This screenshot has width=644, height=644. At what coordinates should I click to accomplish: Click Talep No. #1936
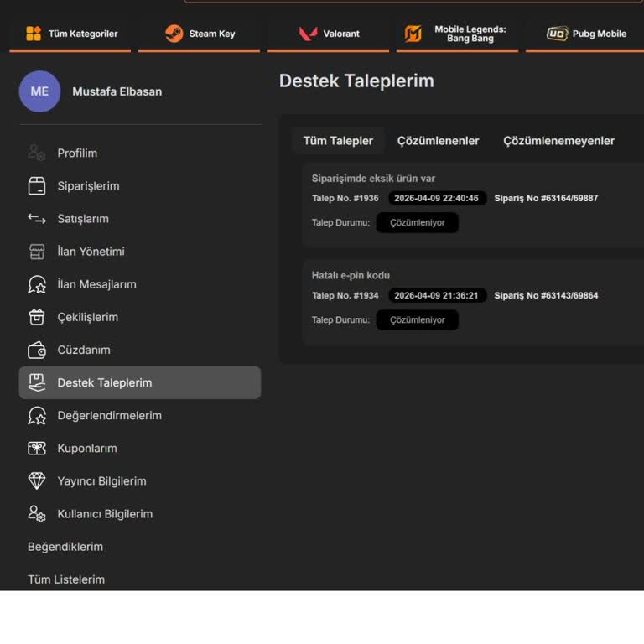click(345, 198)
